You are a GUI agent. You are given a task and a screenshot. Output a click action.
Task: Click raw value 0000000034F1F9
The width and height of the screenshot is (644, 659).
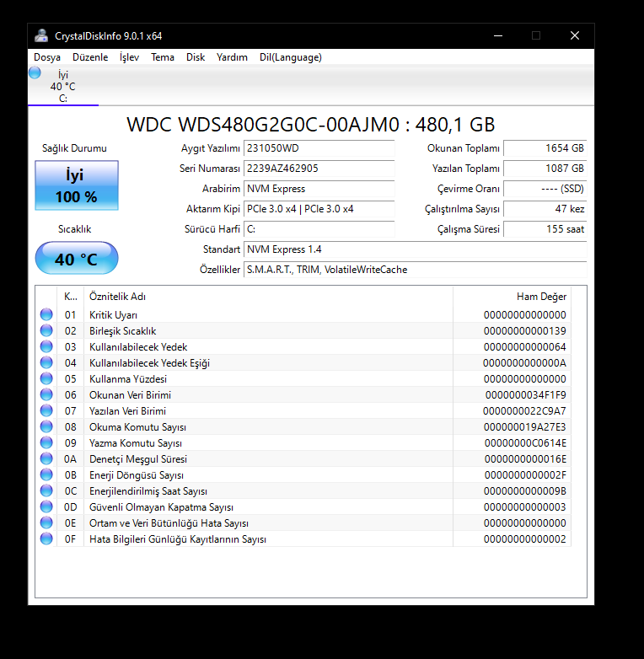pyautogui.click(x=525, y=394)
